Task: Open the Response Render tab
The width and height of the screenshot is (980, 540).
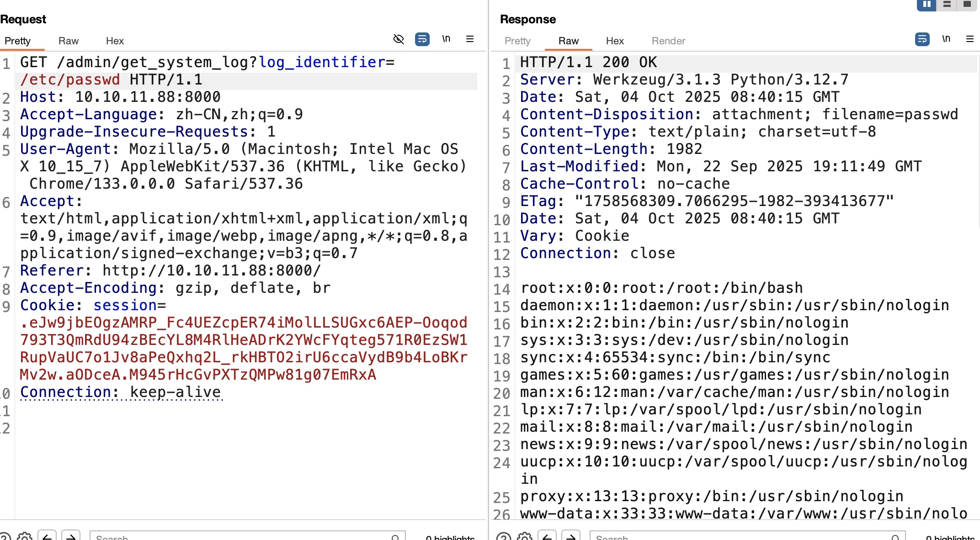Action: point(668,41)
